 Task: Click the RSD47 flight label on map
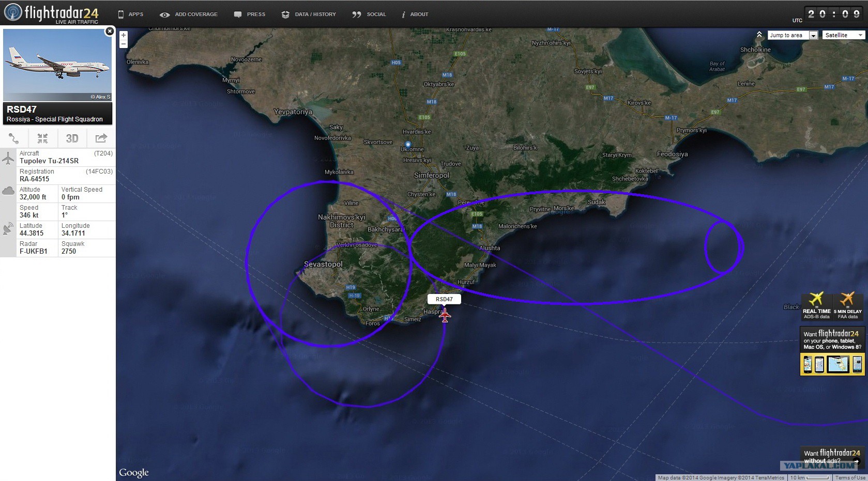(444, 299)
